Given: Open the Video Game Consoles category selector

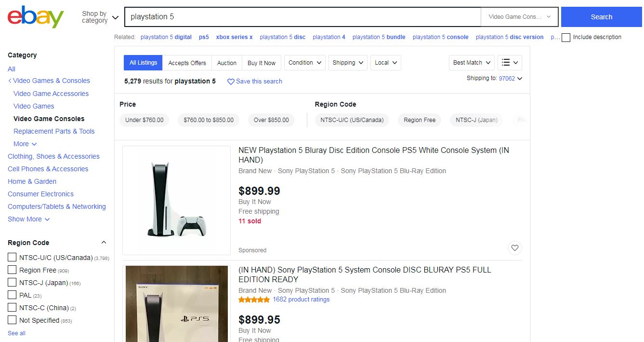Looking at the screenshot, I should tap(519, 17).
